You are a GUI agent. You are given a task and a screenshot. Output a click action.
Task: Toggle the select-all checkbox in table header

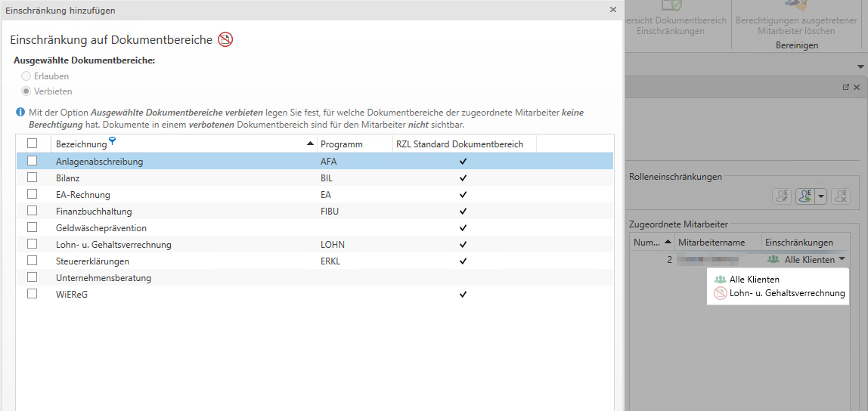(32, 144)
